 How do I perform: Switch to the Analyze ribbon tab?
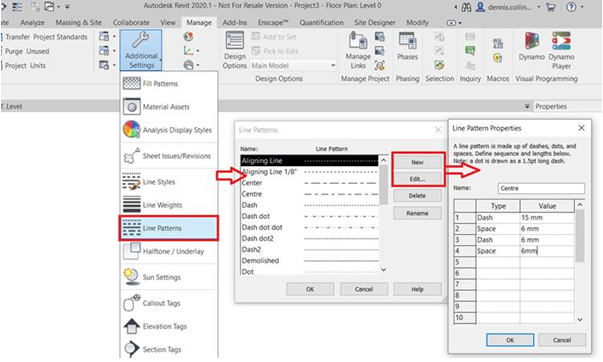pos(32,23)
